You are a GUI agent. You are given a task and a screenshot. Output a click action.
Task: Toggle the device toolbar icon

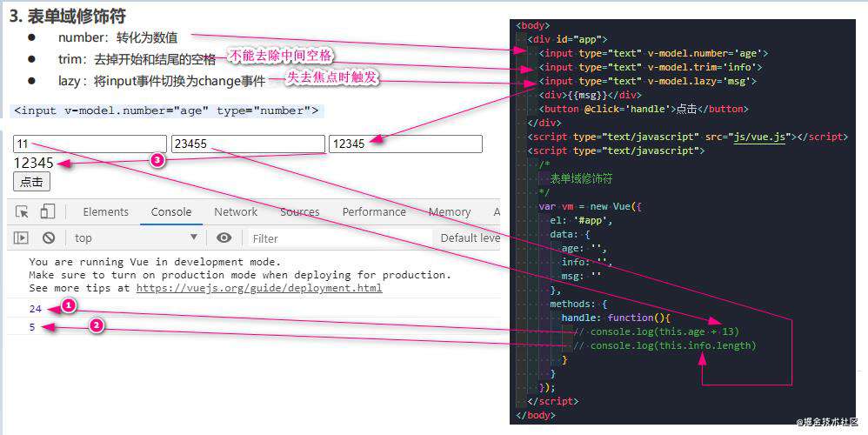tap(48, 211)
